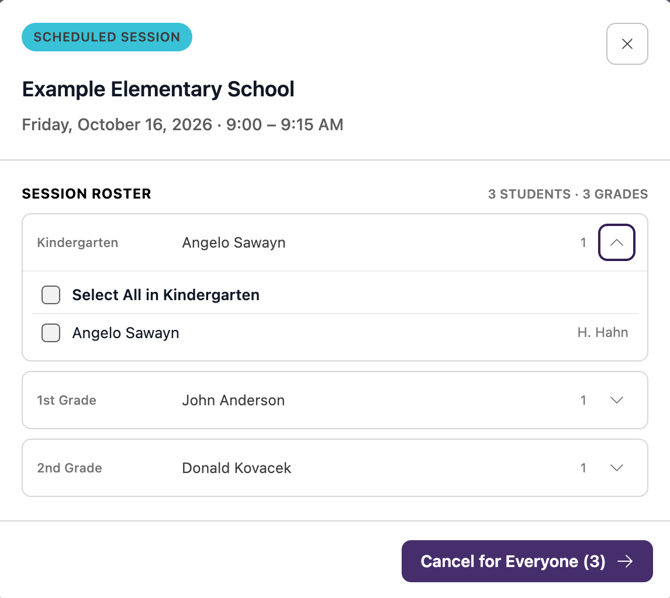The height and width of the screenshot is (598, 670).
Task: Click the Select All in Kindergarten label
Action: pyautogui.click(x=166, y=295)
